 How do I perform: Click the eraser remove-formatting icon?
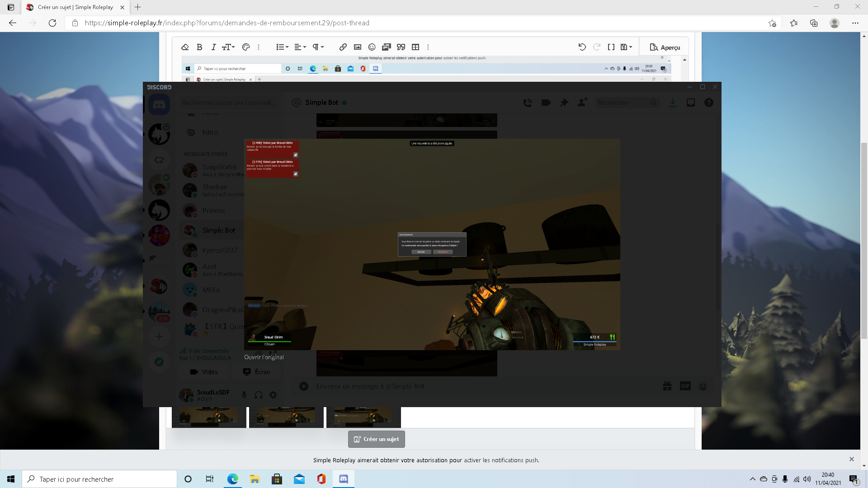coord(185,47)
